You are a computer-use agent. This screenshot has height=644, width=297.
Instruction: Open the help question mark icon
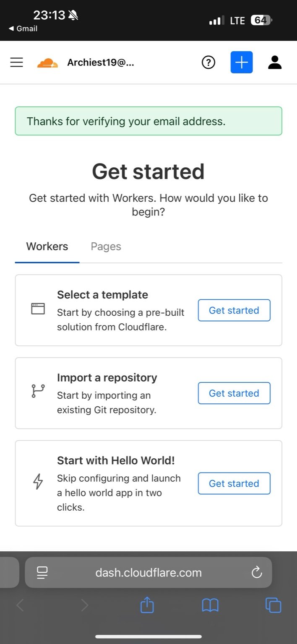click(208, 62)
